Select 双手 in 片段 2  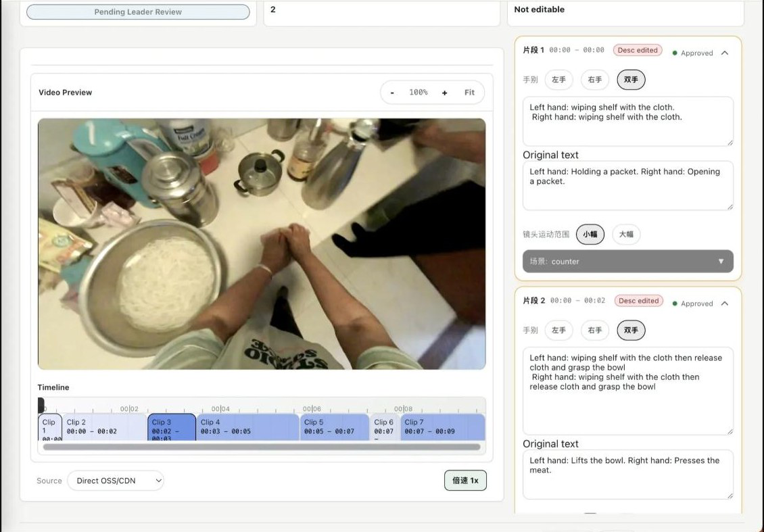pyautogui.click(x=631, y=330)
